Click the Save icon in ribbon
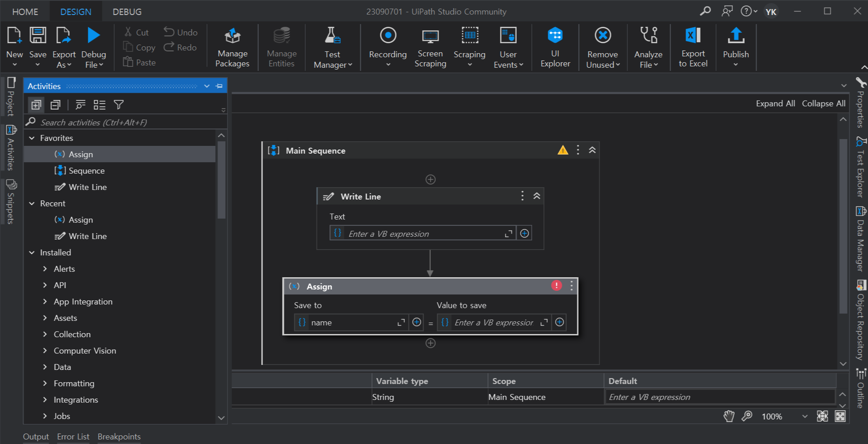The image size is (868, 444). click(38, 36)
